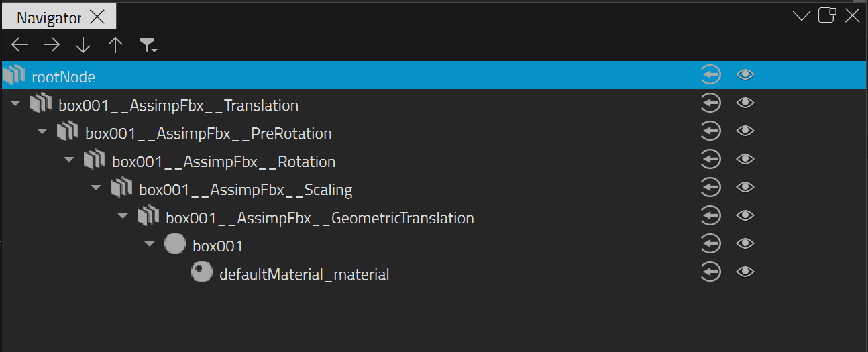
Task: Collapse the box001 mesh node
Action: [150, 244]
